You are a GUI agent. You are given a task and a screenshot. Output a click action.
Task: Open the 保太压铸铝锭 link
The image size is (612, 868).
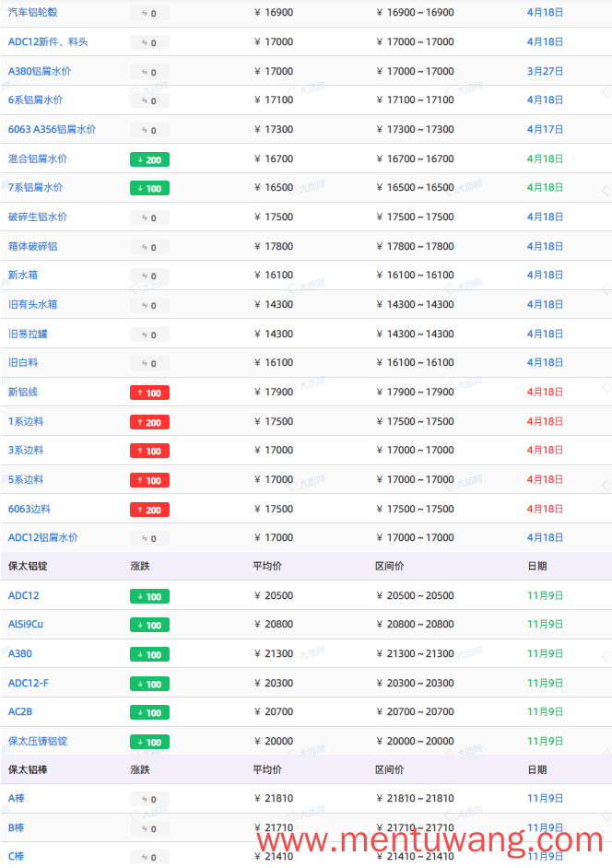[38, 741]
